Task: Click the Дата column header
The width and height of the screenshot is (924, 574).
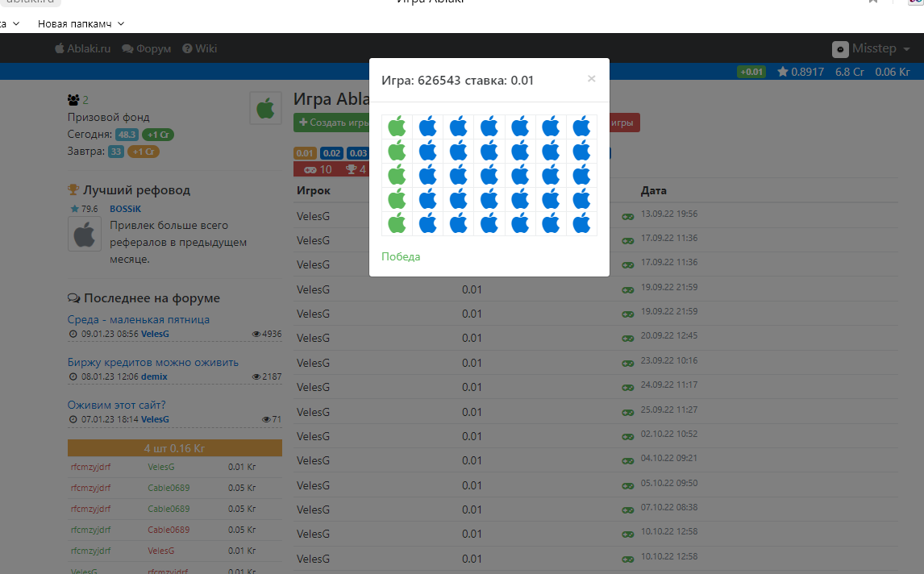Action: (654, 190)
